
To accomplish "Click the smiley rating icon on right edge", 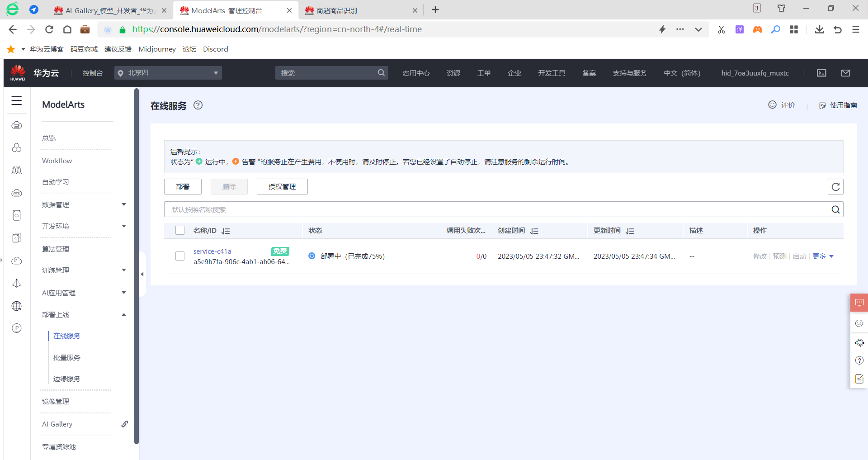I will (859, 323).
